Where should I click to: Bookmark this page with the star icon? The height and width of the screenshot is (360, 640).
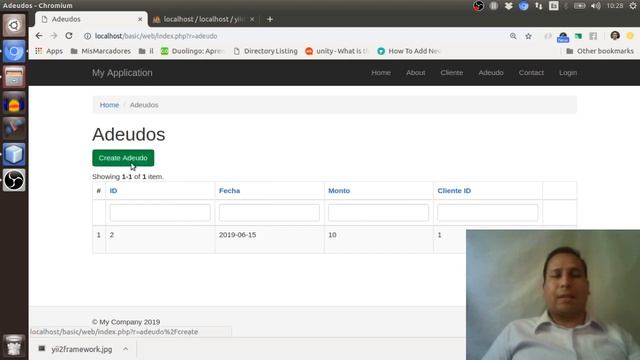click(528, 36)
